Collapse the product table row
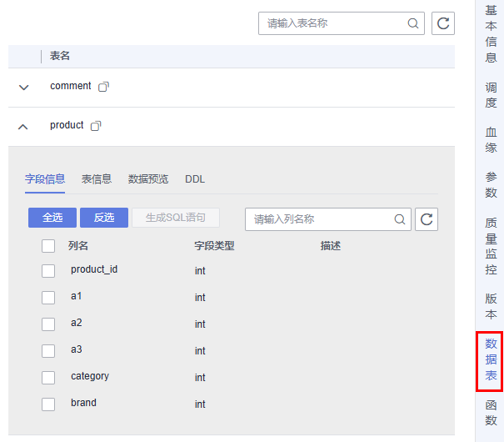The width and height of the screenshot is (504, 442). click(23, 127)
